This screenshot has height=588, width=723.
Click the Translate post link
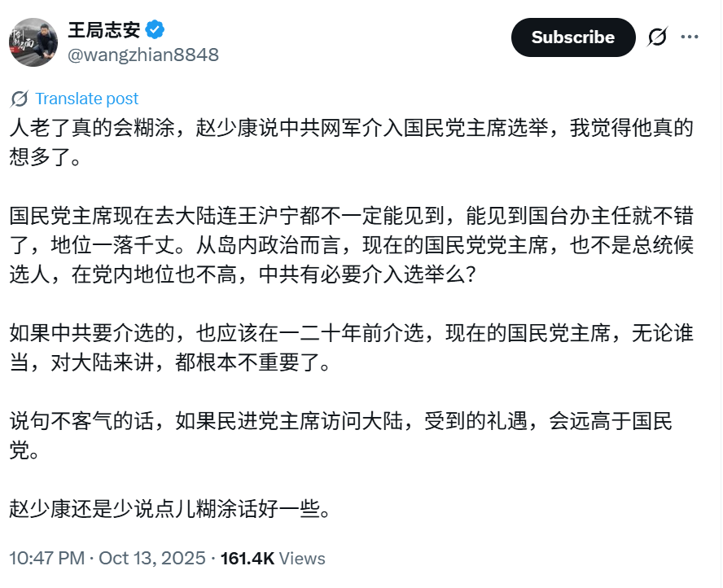(86, 99)
